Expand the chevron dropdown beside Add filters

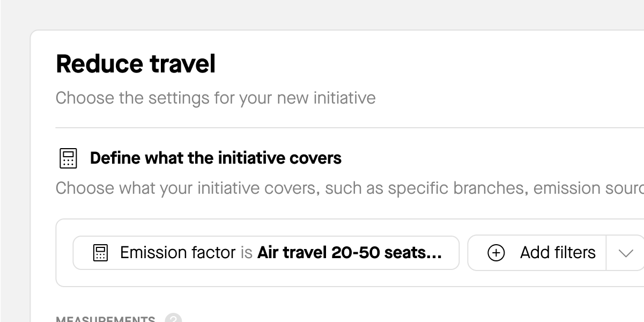pyautogui.click(x=625, y=253)
